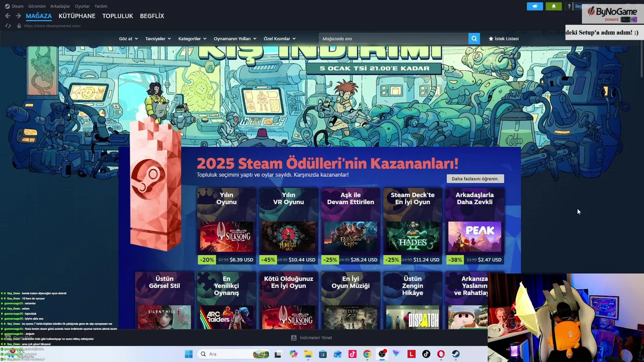
Task: Open the Arkadaşlar menu
Action: point(60,6)
